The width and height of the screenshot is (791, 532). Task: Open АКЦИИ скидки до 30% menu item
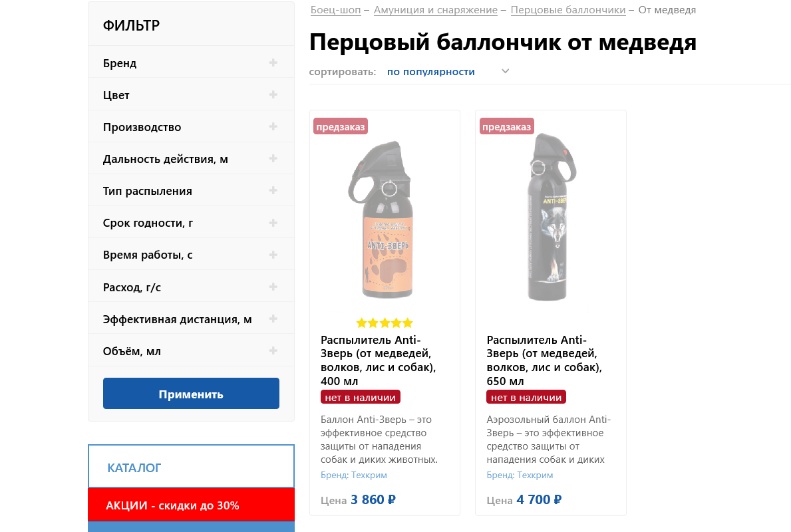click(x=191, y=505)
